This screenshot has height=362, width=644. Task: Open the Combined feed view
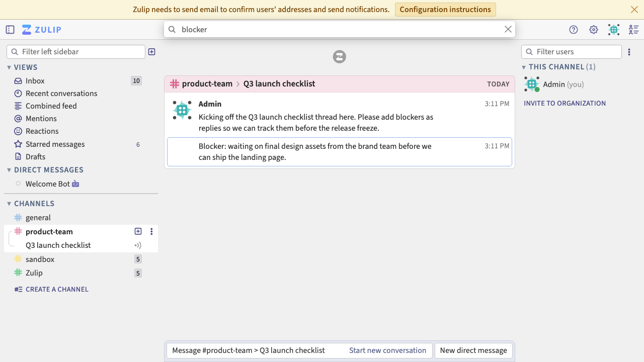coord(51,106)
